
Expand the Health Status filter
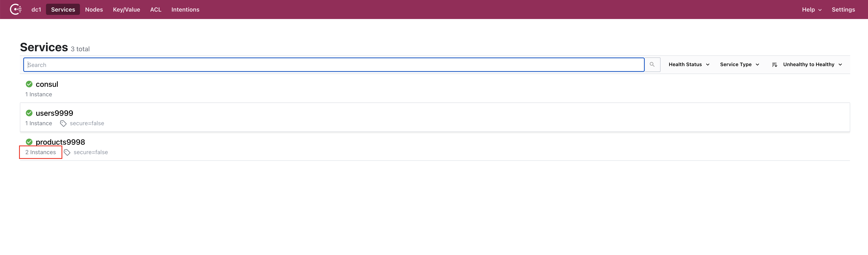[689, 65]
